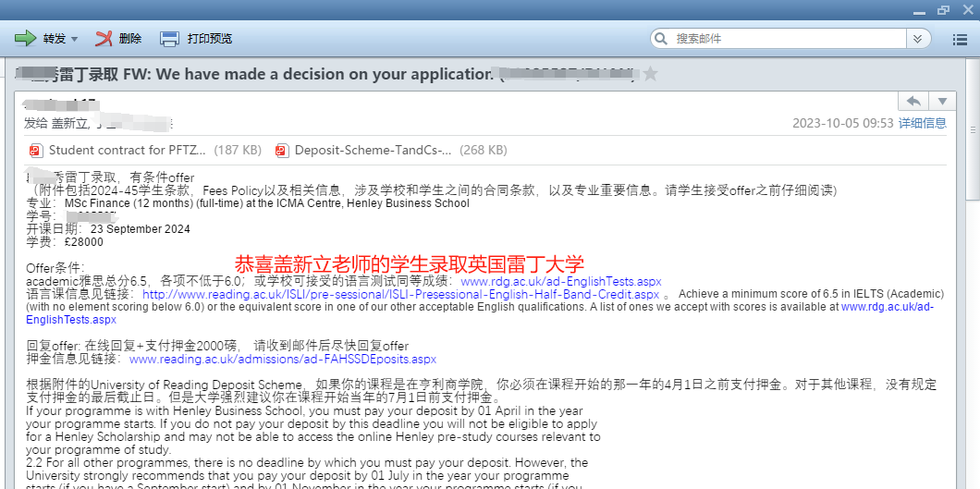Click the green Forward arrow icon

point(25,39)
